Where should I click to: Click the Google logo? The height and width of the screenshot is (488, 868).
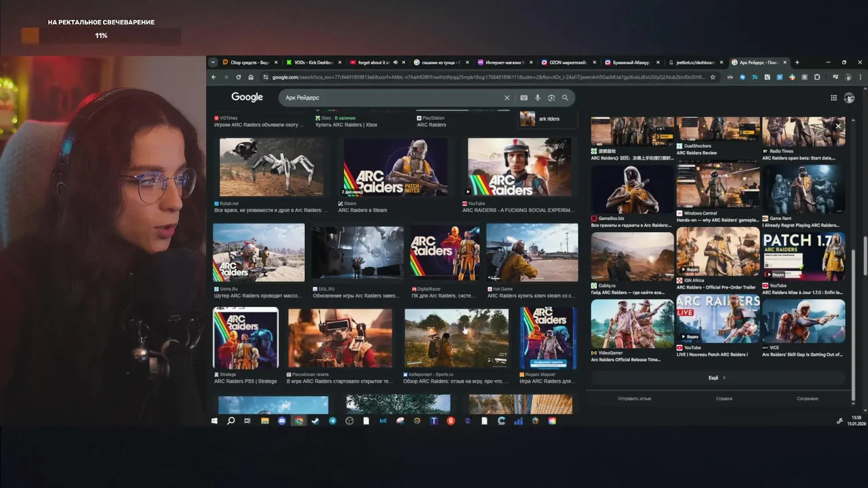[247, 98]
